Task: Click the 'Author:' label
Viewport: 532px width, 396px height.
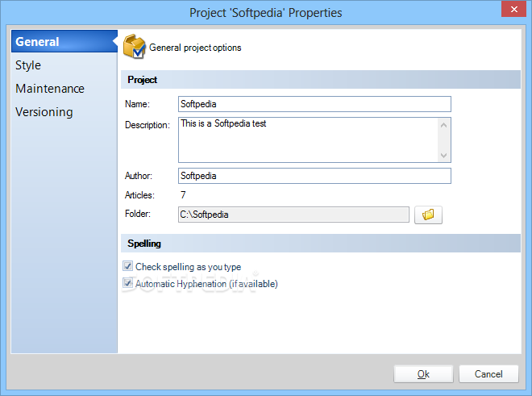Action: [139, 176]
